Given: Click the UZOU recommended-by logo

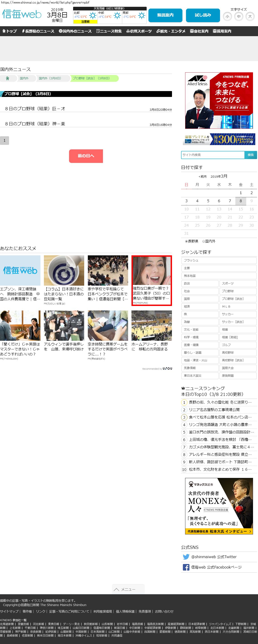Looking at the screenshot, I should click(167, 369).
